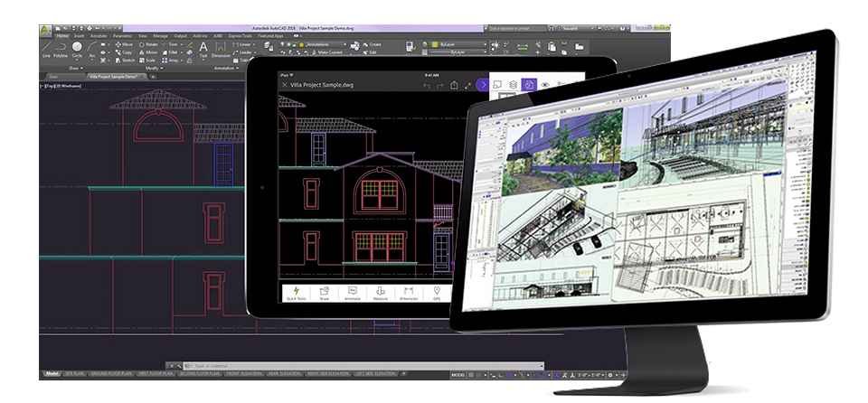The width and height of the screenshot is (868, 403).
Task: Expand the Modify panel dropdown
Action: (x=154, y=68)
